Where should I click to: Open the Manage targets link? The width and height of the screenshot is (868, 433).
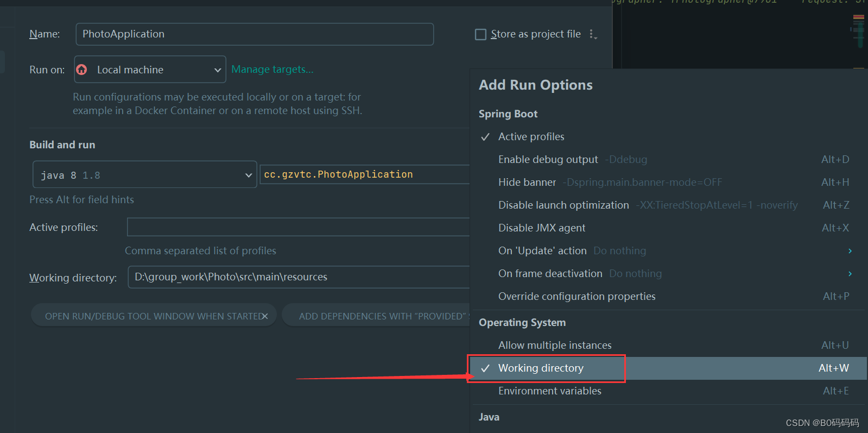tap(273, 70)
